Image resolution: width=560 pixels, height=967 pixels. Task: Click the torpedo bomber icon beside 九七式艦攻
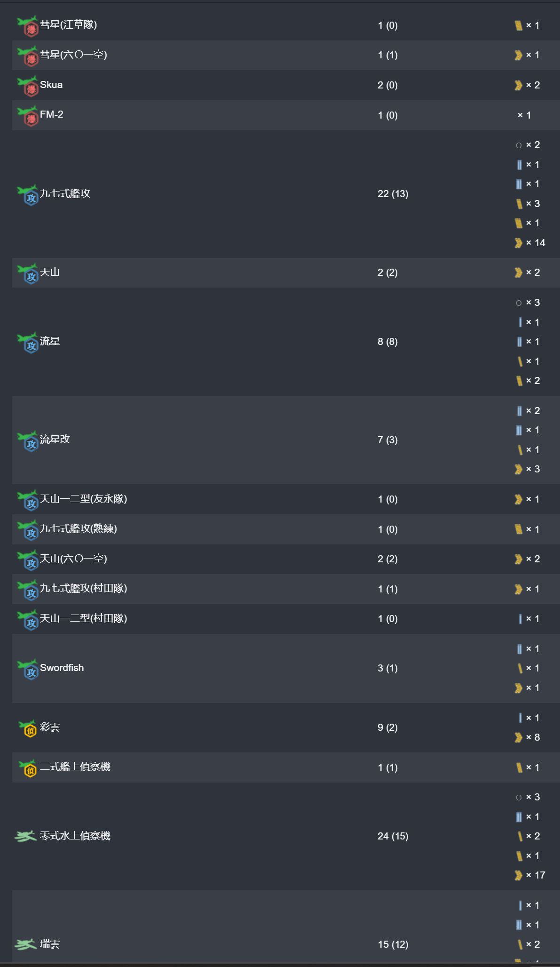pyautogui.click(x=27, y=194)
